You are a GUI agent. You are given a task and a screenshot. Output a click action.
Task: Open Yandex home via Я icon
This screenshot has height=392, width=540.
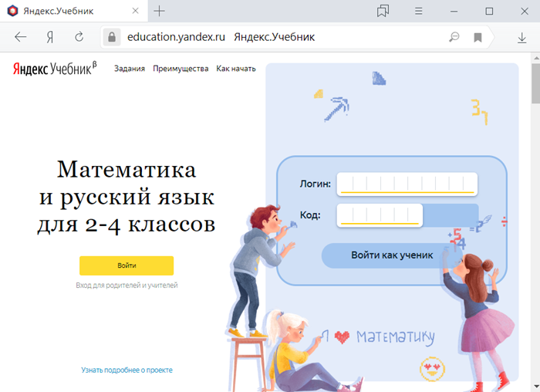pos(50,37)
